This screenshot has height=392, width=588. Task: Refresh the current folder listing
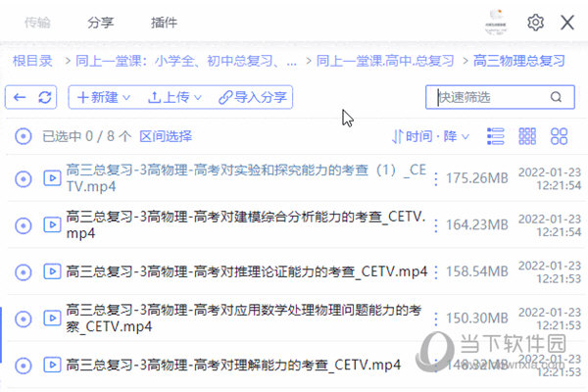point(45,98)
